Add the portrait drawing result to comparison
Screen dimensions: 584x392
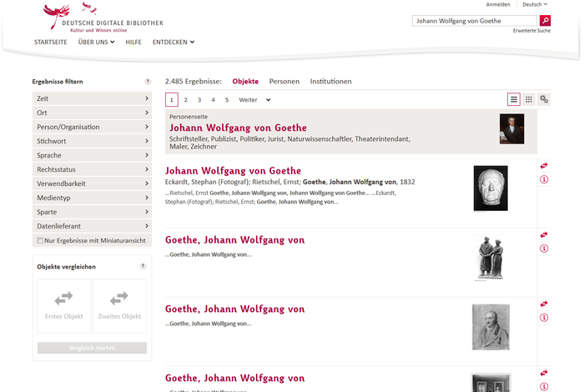click(x=544, y=304)
